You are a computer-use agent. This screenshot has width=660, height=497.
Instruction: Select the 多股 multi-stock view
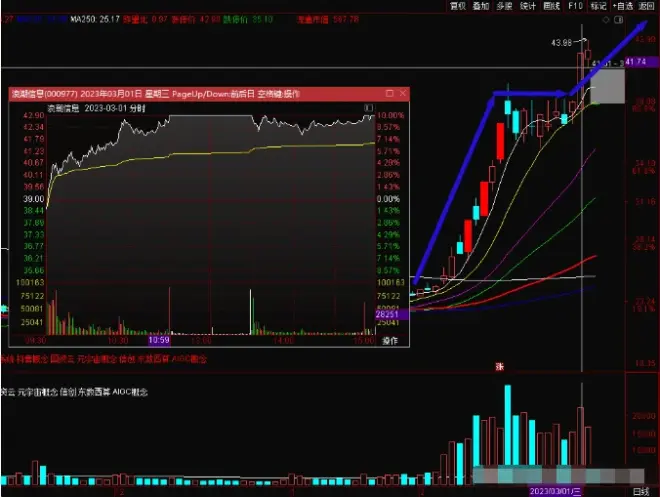click(505, 5)
